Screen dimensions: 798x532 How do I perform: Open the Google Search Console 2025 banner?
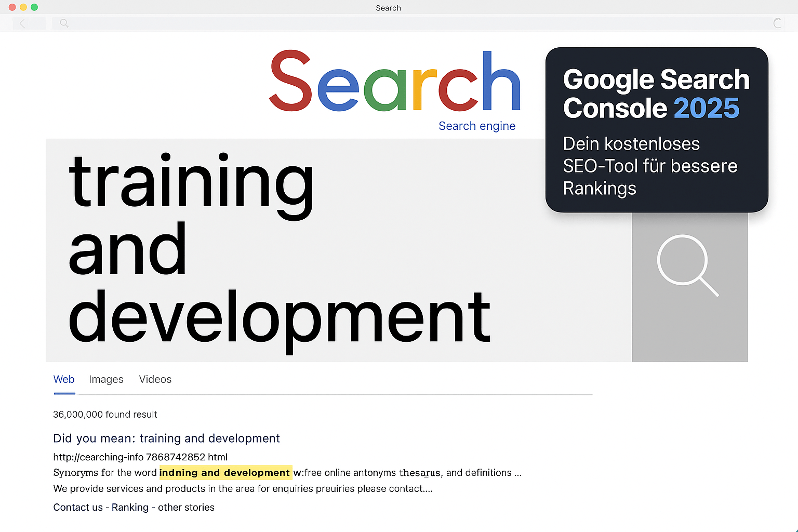pos(656,129)
